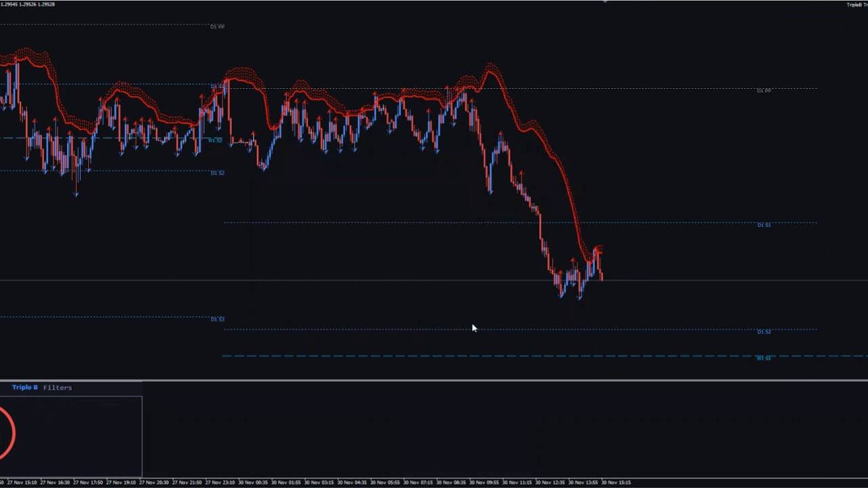
Task: Select the W1 S1 pivot level label
Action: pos(764,358)
